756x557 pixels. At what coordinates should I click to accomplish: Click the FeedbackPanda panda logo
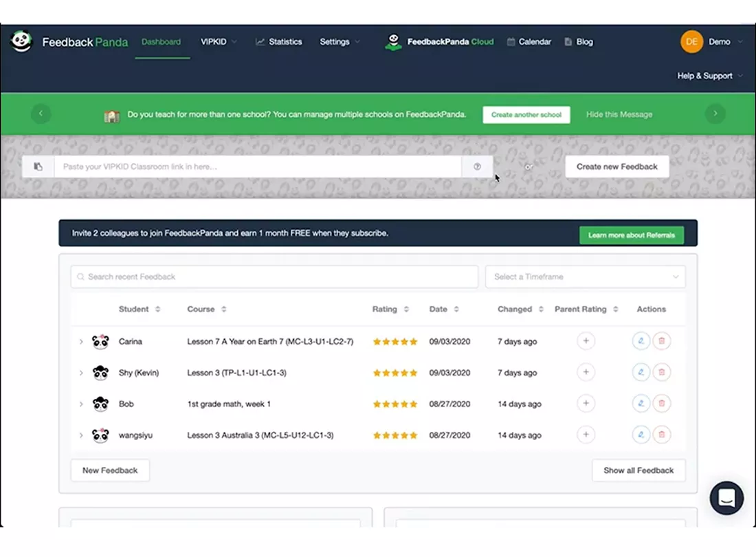(x=21, y=41)
